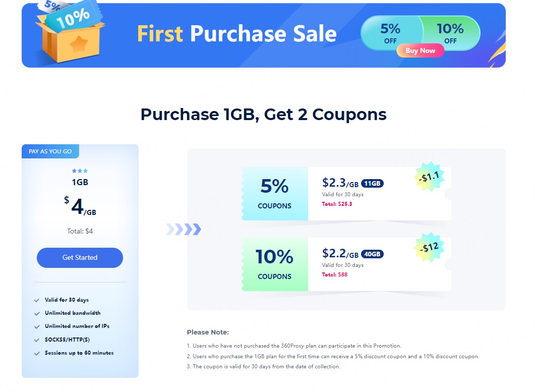Screen dimensions: 535x392
Task: Click the arrow chevrons between plan and coupons
Action: tap(184, 230)
